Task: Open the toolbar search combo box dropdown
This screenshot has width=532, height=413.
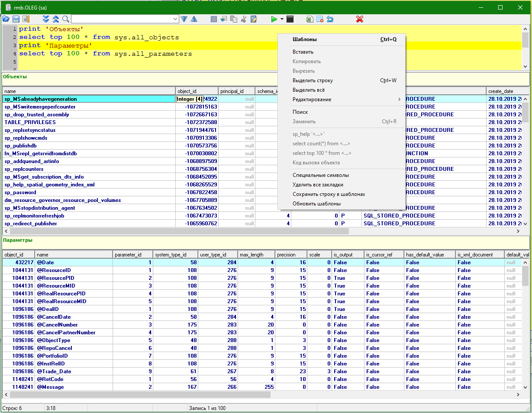Action: coord(175,19)
